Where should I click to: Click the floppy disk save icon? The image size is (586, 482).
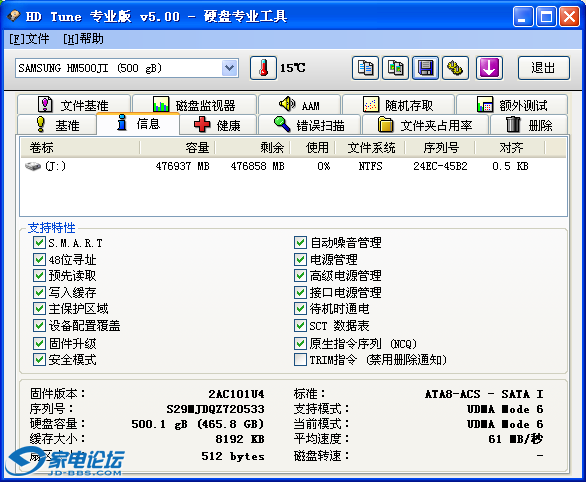coord(425,68)
